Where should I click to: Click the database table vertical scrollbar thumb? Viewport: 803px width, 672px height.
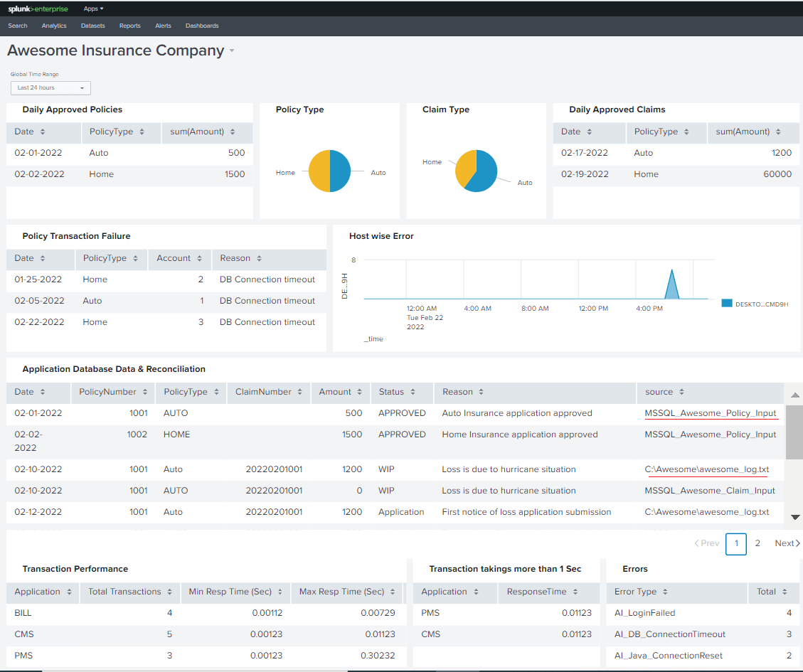click(x=794, y=432)
